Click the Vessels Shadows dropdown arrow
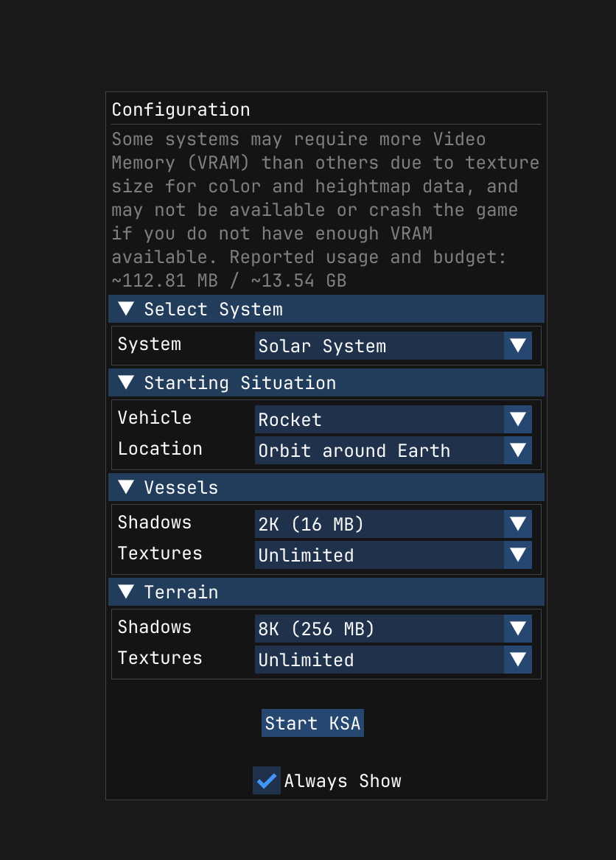616x860 pixels. (518, 524)
